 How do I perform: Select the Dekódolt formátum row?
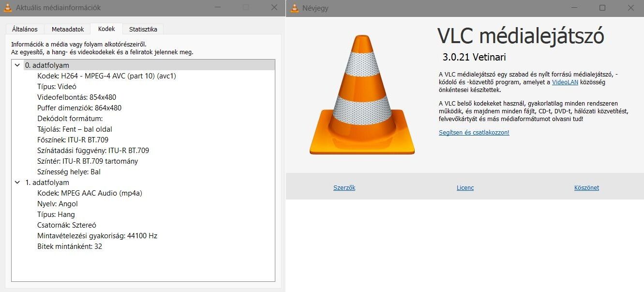click(x=143, y=118)
